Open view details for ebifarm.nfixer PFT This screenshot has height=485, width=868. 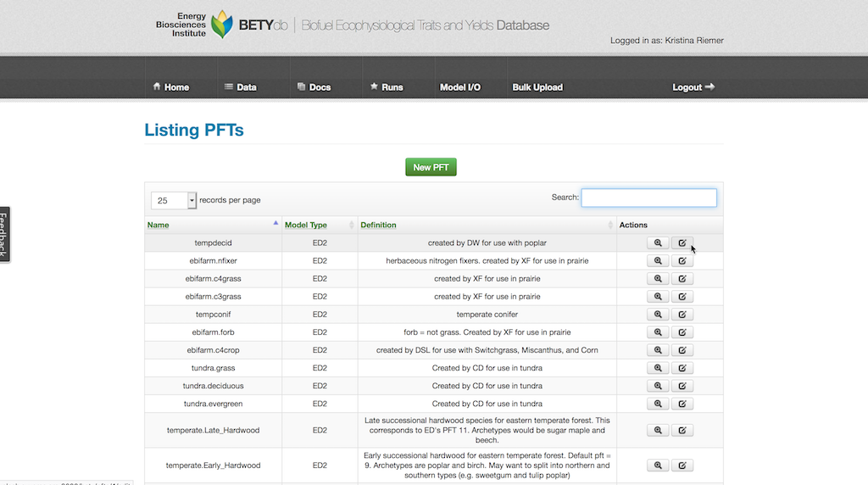point(658,260)
